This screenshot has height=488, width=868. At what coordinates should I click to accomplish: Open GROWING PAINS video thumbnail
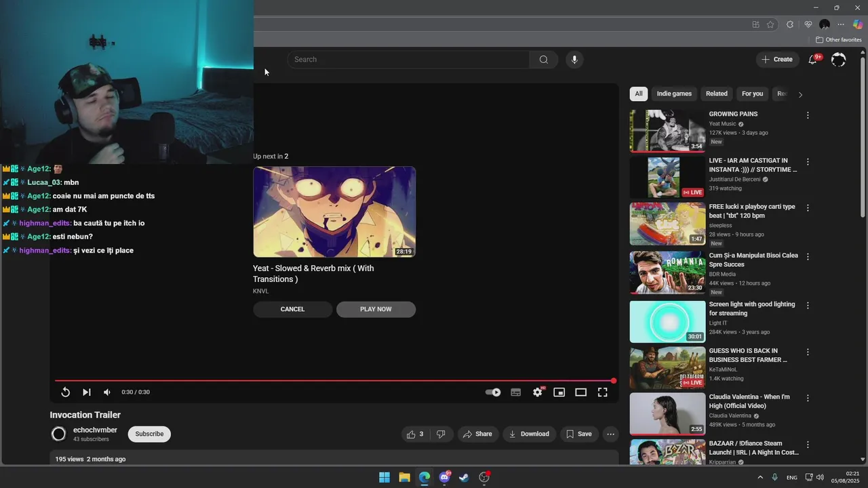[667, 131]
